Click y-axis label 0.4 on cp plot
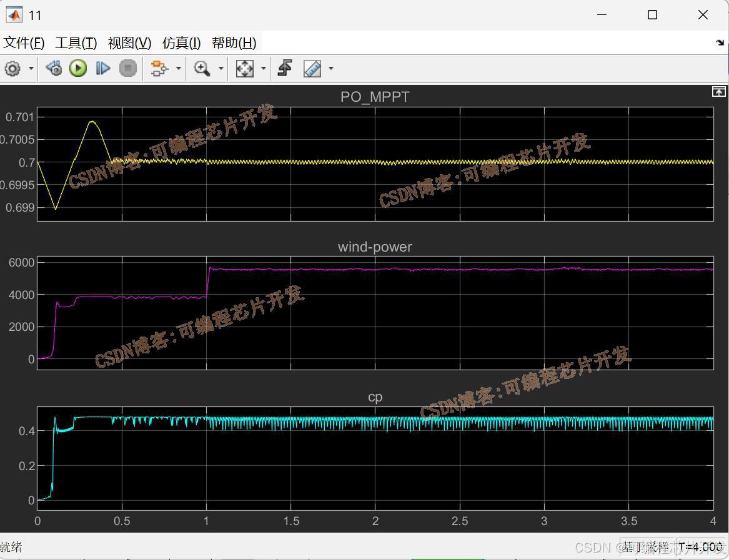The image size is (729, 560). tap(26, 431)
